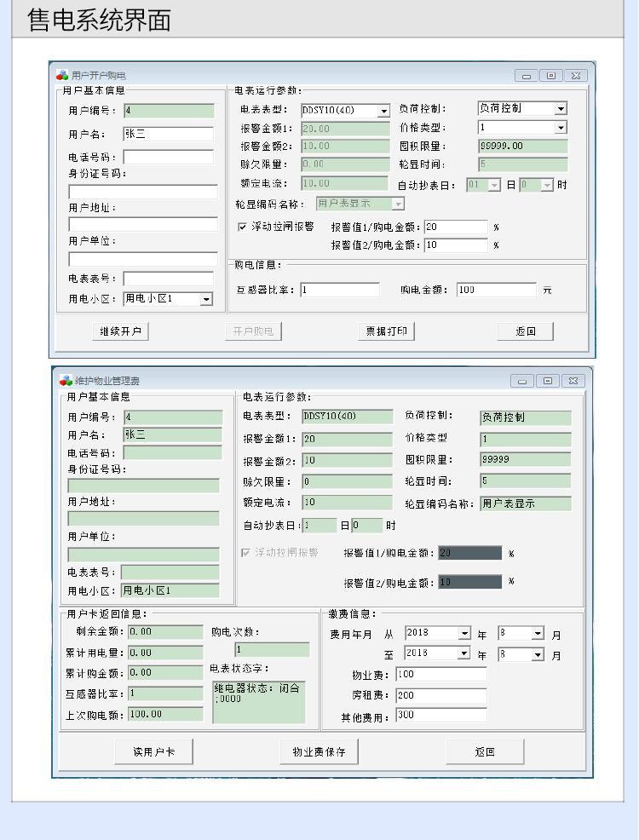
Task: Click the 维护物业管理费 window title icon
Action: pos(66,380)
